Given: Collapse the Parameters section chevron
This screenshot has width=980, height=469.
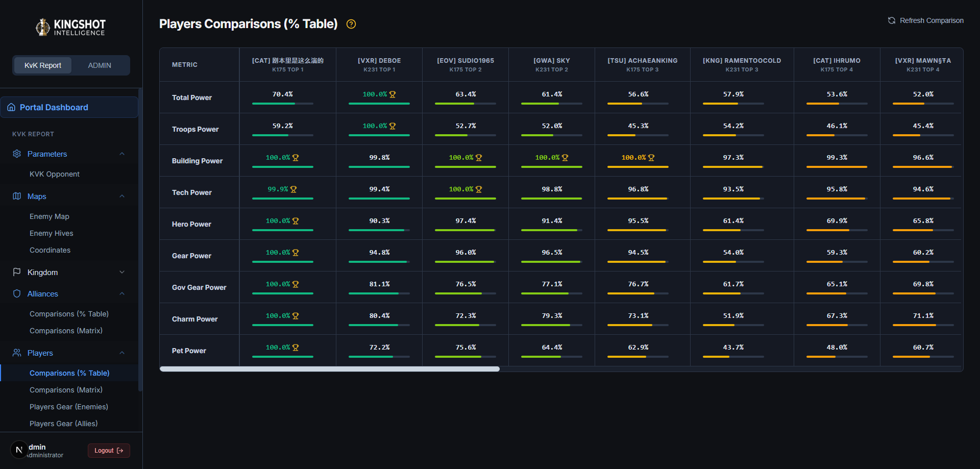Looking at the screenshot, I should (x=122, y=154).
